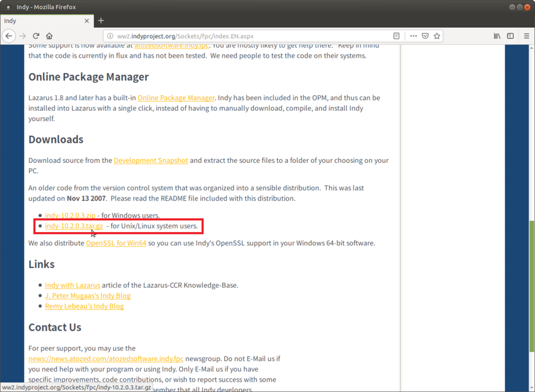Download indy-10.2.0.3.tar.gz for Unix/Linux

click(74, 226)
